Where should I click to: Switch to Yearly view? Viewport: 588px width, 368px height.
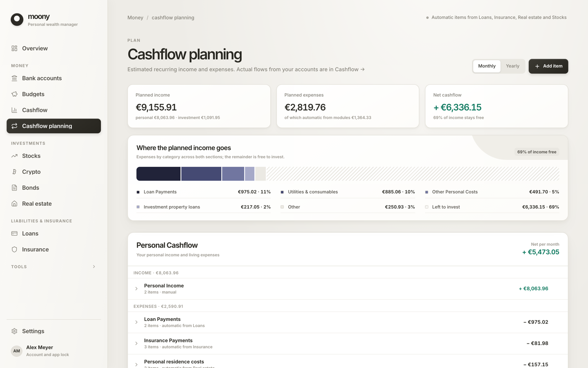512,66
